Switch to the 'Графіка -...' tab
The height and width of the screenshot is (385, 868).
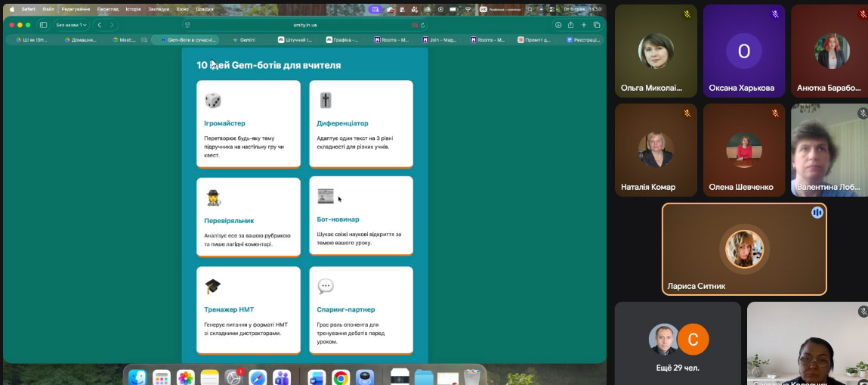tap(342, 40)
